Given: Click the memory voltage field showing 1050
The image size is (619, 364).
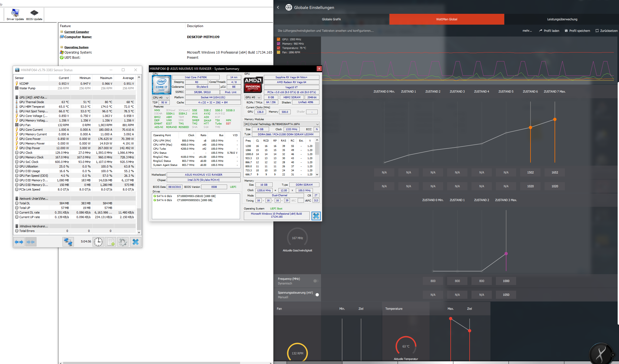Looking at the screenshot, I should point(506,295).
